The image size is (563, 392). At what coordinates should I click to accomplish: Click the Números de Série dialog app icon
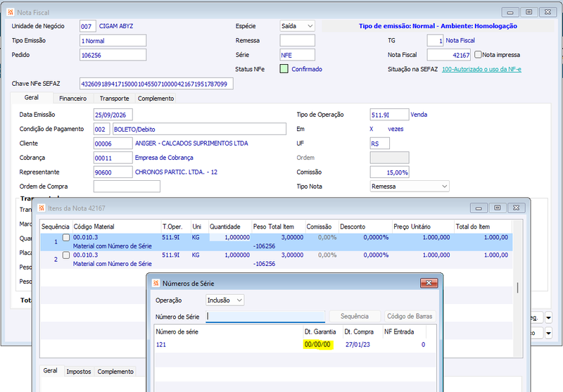pos(156,283)
